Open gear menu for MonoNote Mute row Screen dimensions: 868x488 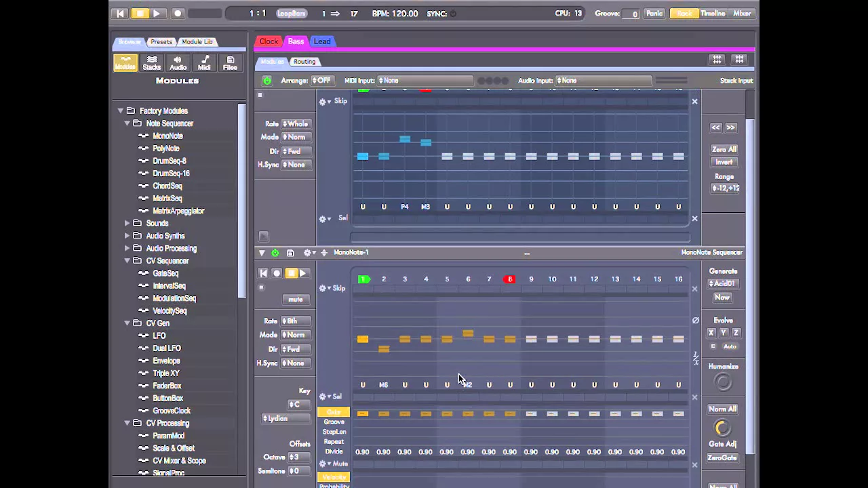pyautogui.click(x=324, y=464)
